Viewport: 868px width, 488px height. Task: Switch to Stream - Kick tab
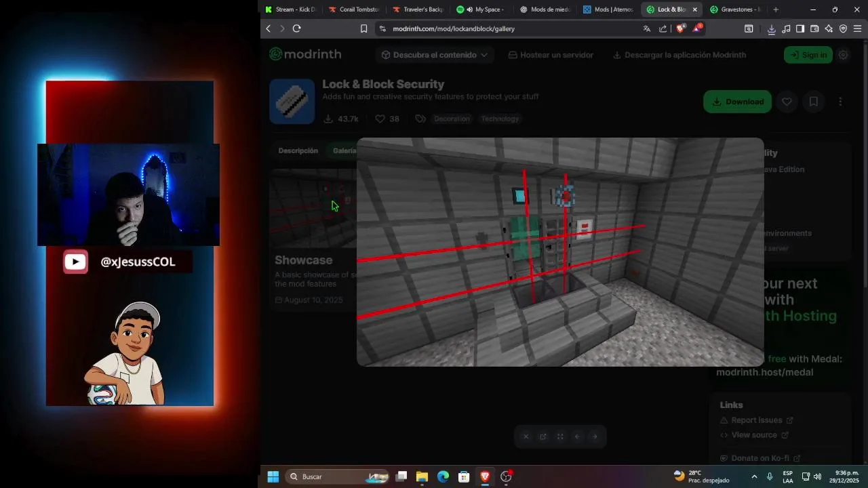click(x=290, y=9)
